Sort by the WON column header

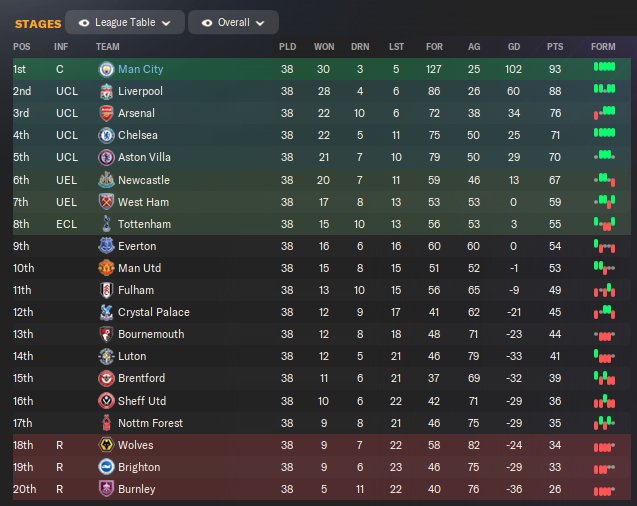pyautogui.click(x=324, y=47)
